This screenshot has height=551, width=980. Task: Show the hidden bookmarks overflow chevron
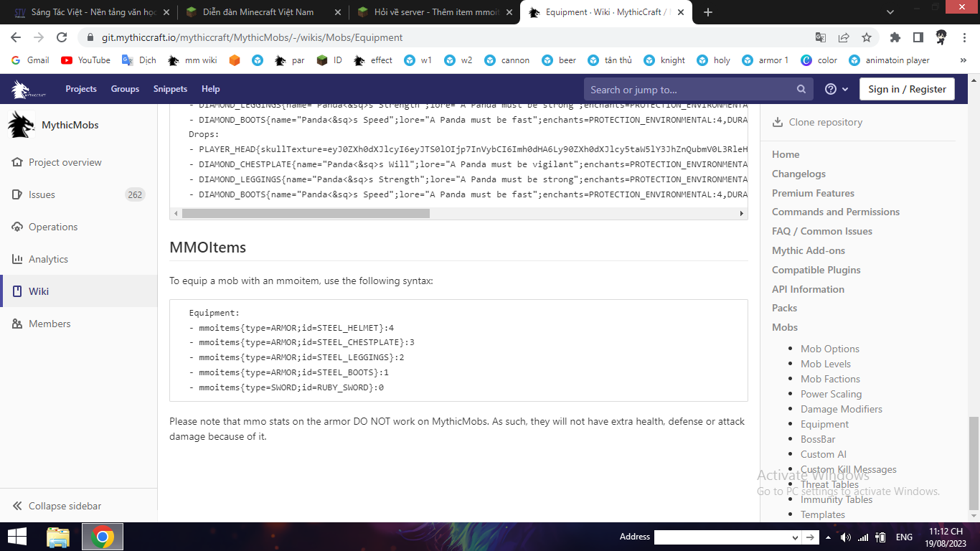[963, 60]
